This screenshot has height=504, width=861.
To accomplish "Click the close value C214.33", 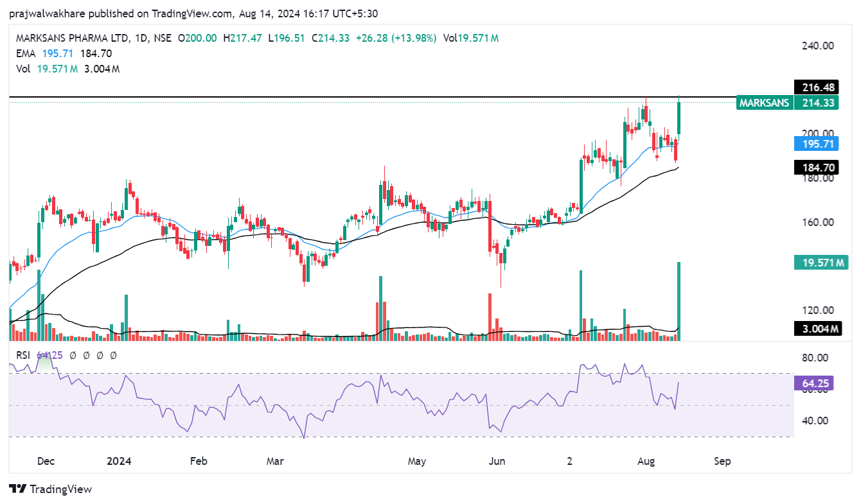I will point(330,38).
